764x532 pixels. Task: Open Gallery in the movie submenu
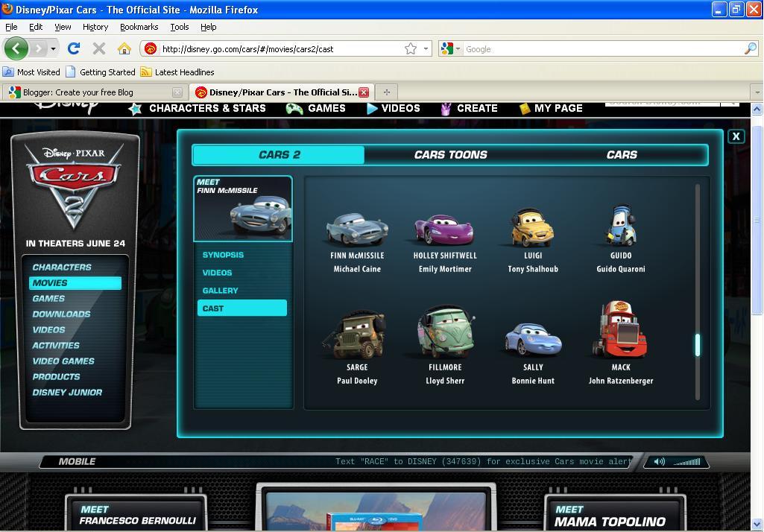tap(220, 291)
